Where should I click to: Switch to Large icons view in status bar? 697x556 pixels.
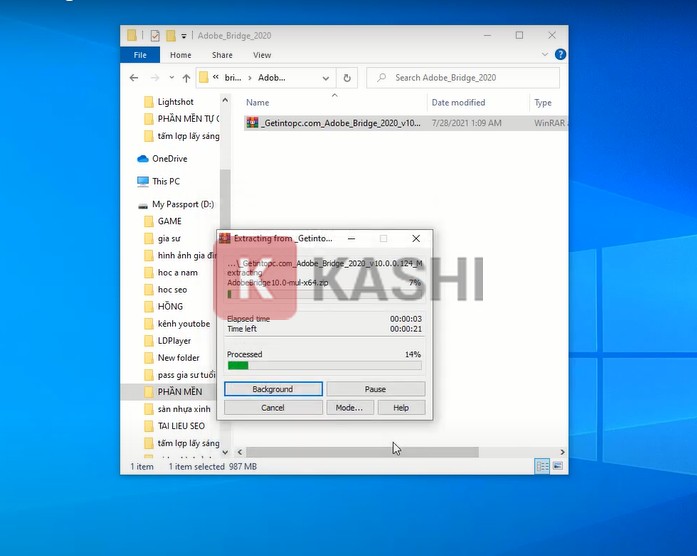point(558,466)
